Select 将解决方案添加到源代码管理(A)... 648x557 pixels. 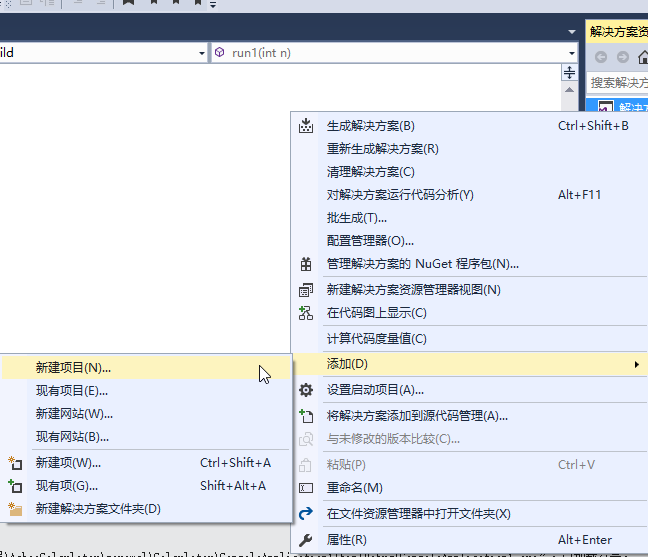[x=469, y=416]
